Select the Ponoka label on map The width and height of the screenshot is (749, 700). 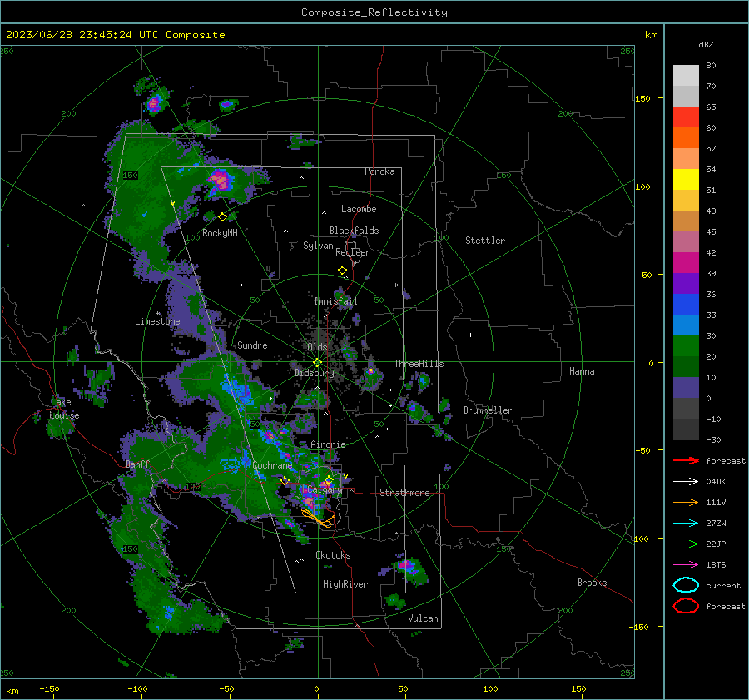click(379, 171)
